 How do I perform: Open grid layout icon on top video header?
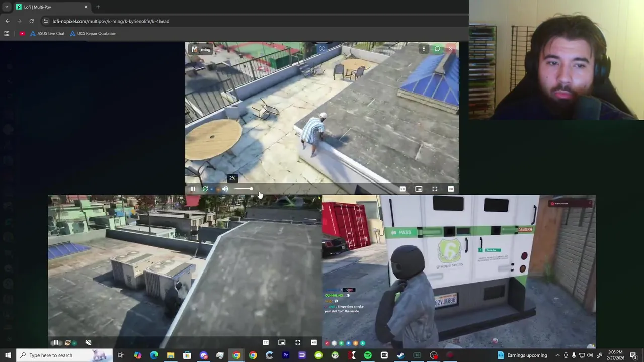[x=424, y=49]
